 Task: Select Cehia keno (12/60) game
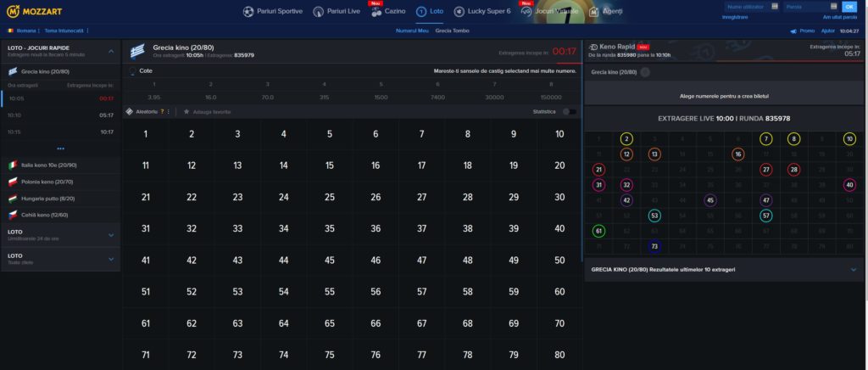[60, 215]
